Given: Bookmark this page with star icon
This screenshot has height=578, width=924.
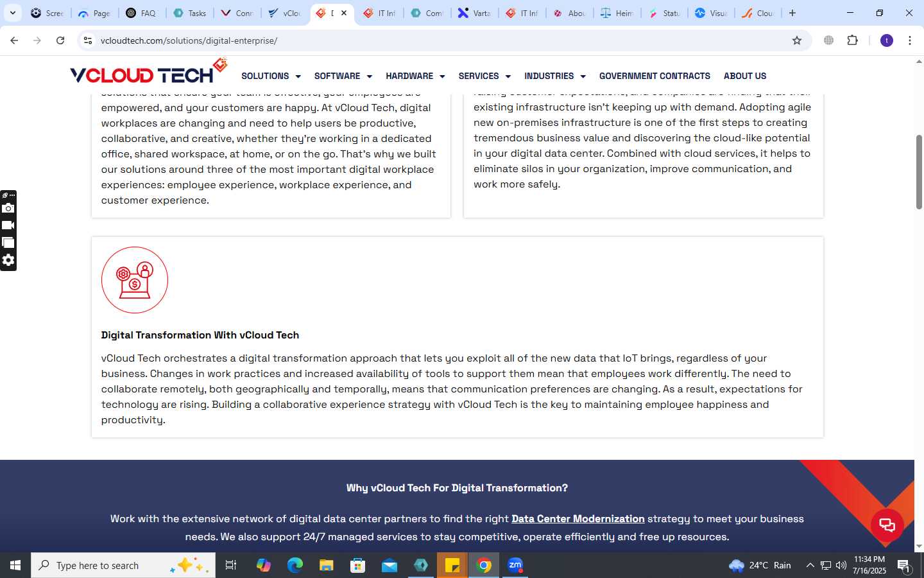Looking at the screenshot, I should (797, 40).
